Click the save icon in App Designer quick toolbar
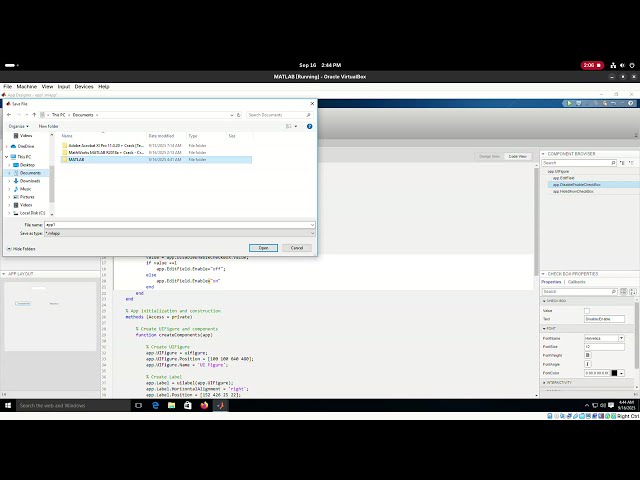Viewport: 640px width, 480px height. click(x=579, y=103)
